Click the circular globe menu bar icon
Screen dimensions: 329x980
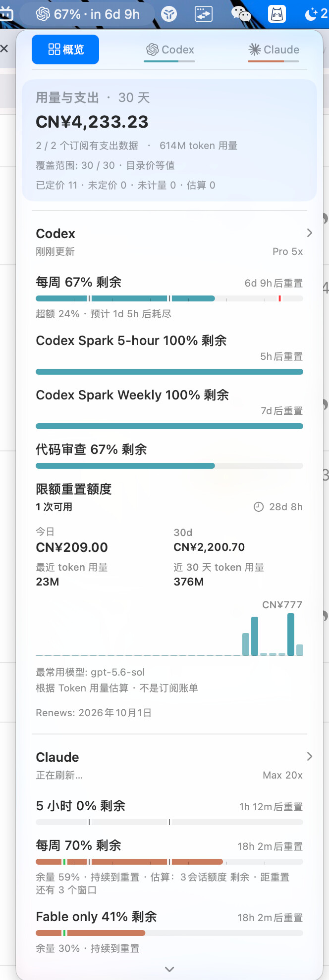pos(169,14)
